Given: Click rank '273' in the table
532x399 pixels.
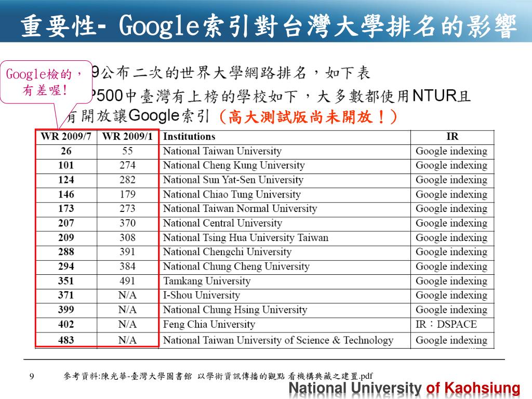Looking at the screenshot, I should coord(128,209).
